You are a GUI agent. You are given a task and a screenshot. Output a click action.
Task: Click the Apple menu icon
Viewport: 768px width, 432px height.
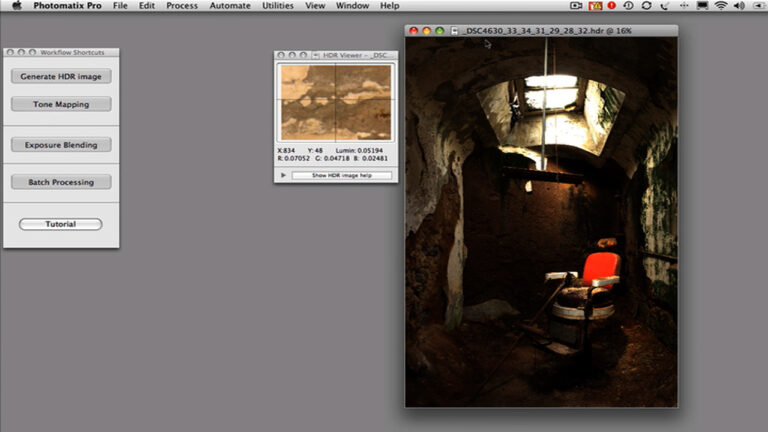click(16, 6)
